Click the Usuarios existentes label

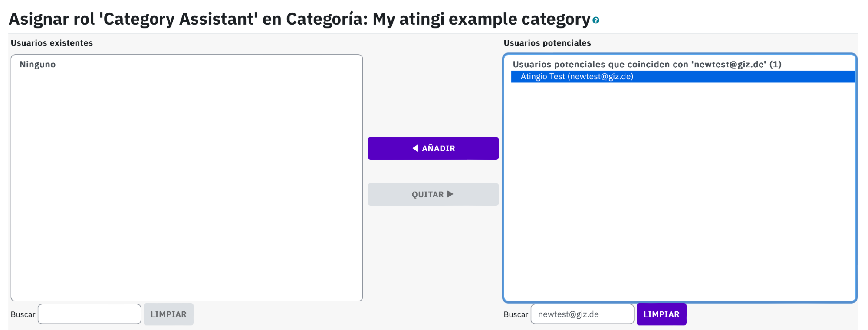tap(52, 43)
